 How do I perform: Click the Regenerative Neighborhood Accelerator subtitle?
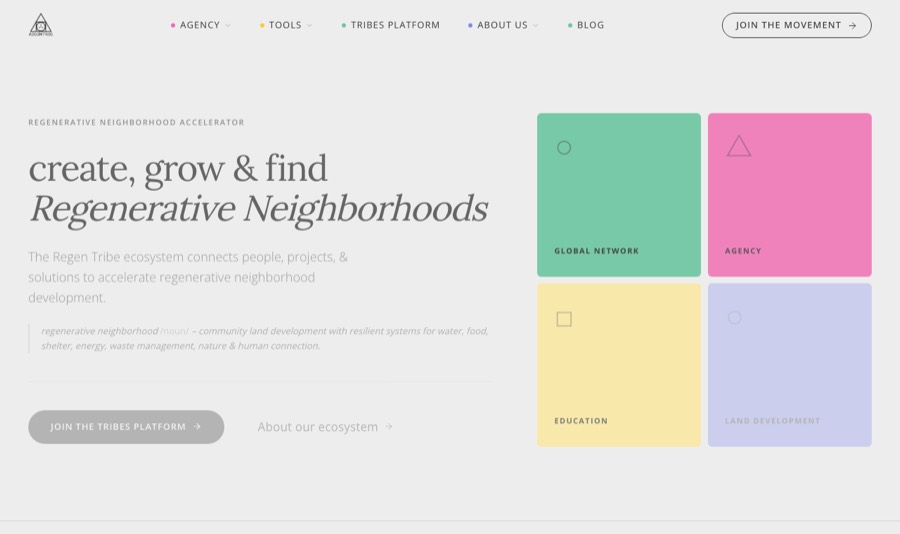137,122
